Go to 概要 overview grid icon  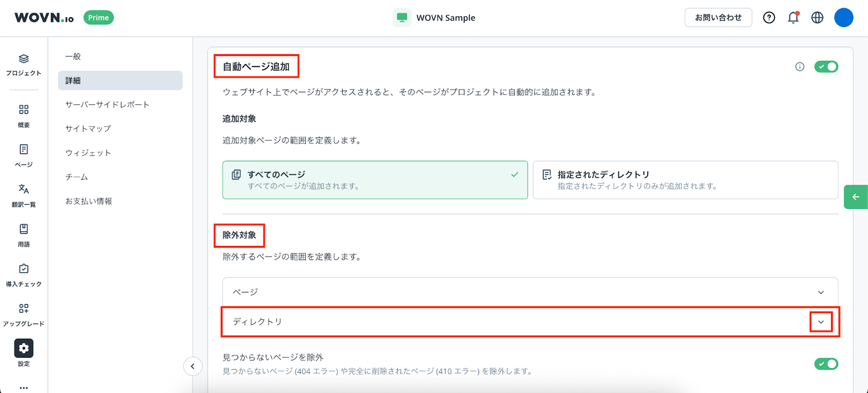click(x=23, y=110)
